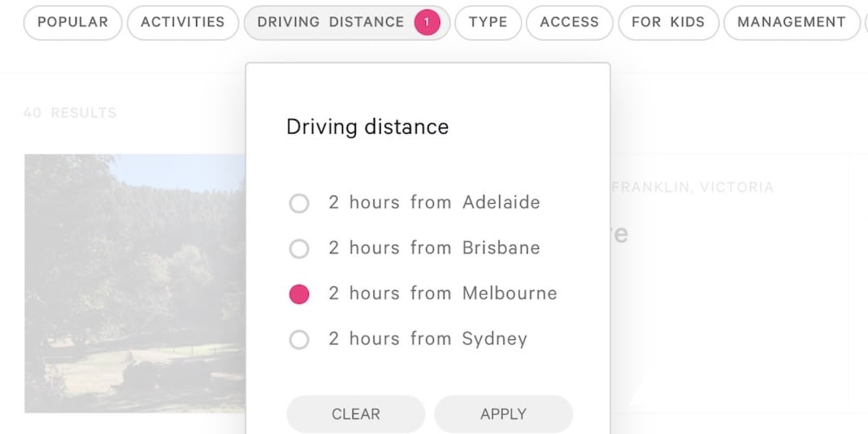Open the POPULAR filter
Screen dimensions: 868x434
click(x=72, y=22)
